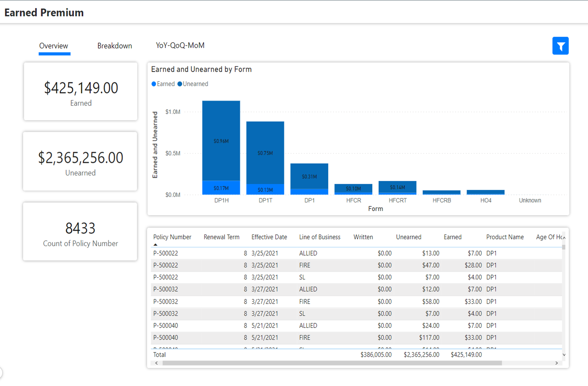
Task: Click the table's right horizontal scroll arrow
Action: [x=556, y=363]
